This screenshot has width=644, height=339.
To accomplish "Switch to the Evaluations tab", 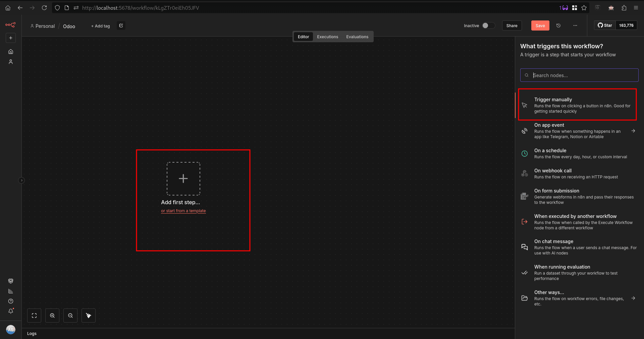I will pyautogui.click(x=357, y=37).
